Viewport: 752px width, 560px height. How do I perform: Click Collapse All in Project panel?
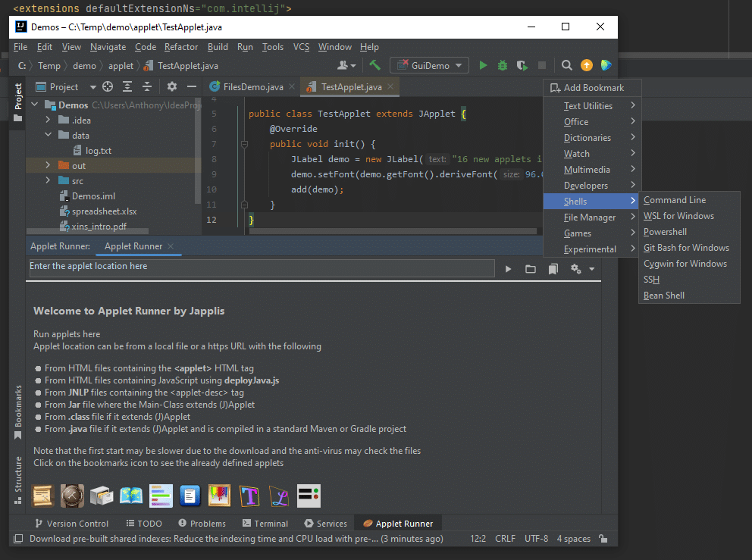point(147,86)
